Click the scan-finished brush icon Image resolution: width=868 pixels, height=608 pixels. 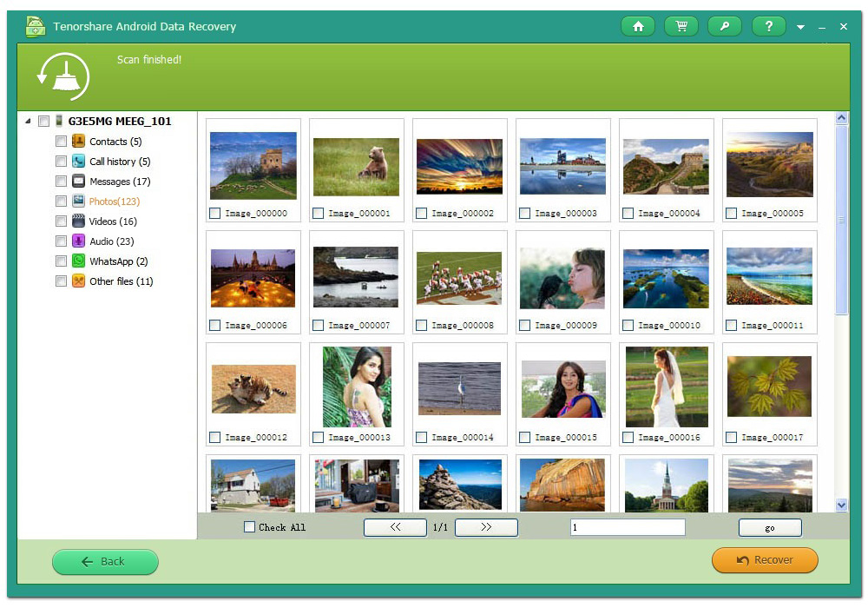click(x=63, y=76)
